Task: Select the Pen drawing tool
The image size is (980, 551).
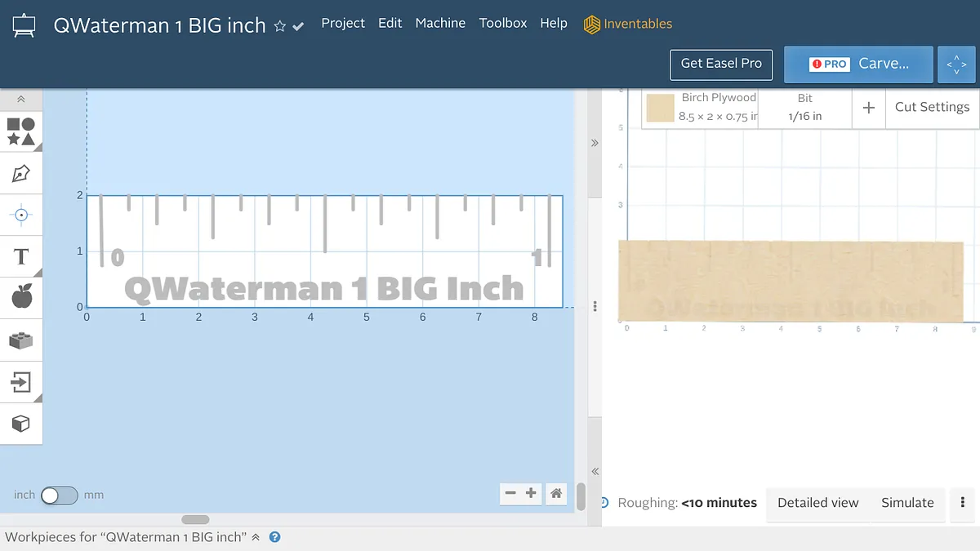Action: click(x=20, y=173)
